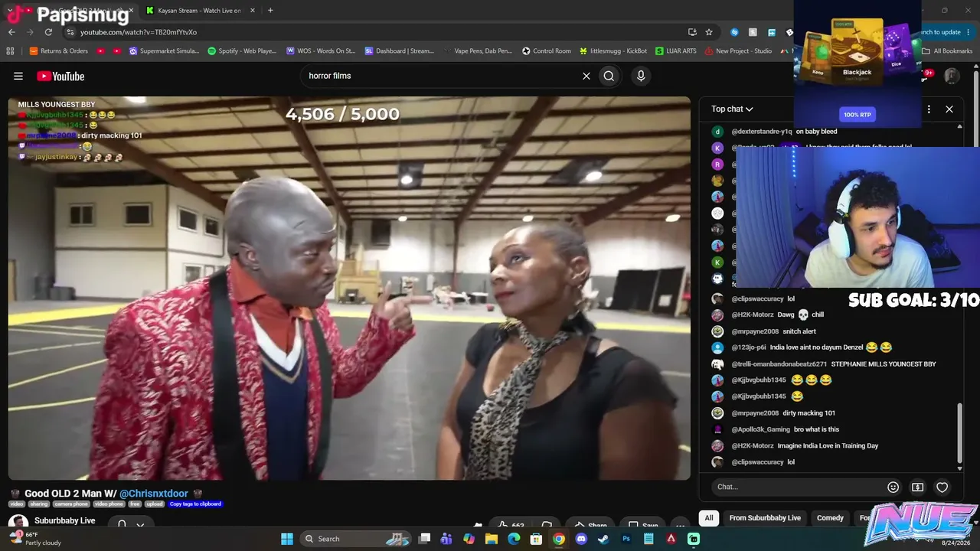980x551 pixels.
Task: Open the 'Returns & Orders' bookmark
Action: coord(58,51)
